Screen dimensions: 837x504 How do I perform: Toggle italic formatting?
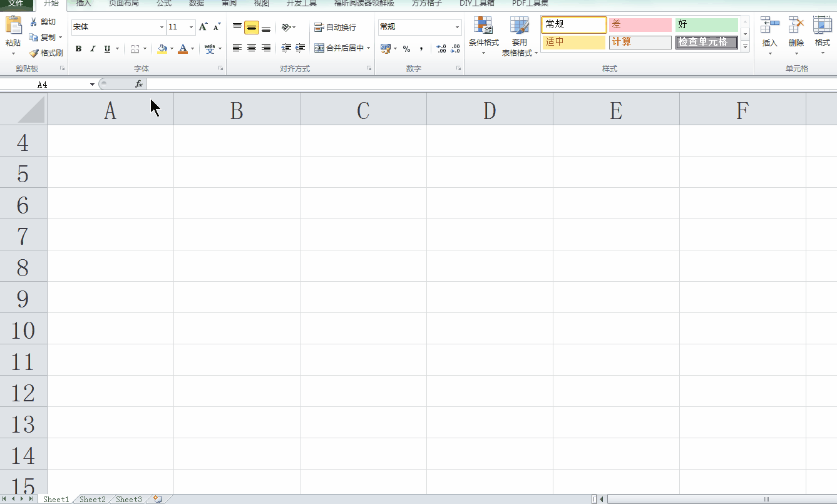pos(93,48)
